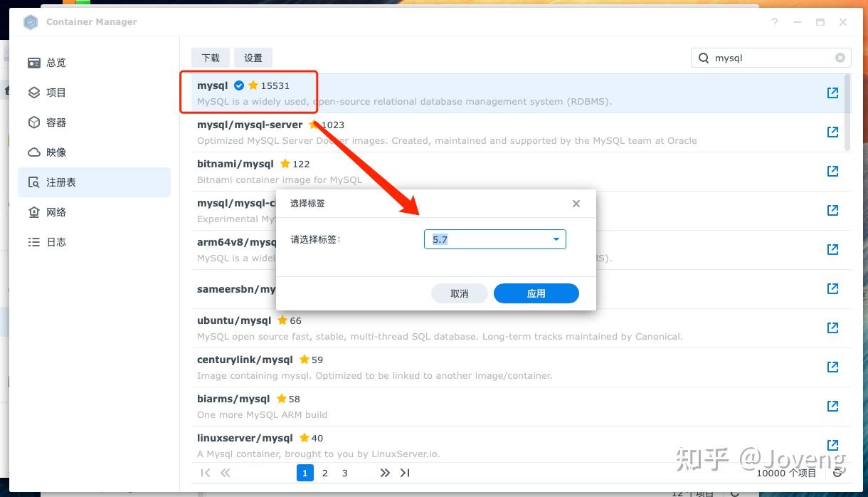The height and width of the screenshot is (497, 868).
Task: Clear the mysql search with the x icon
Action: (x=840, y=58)
